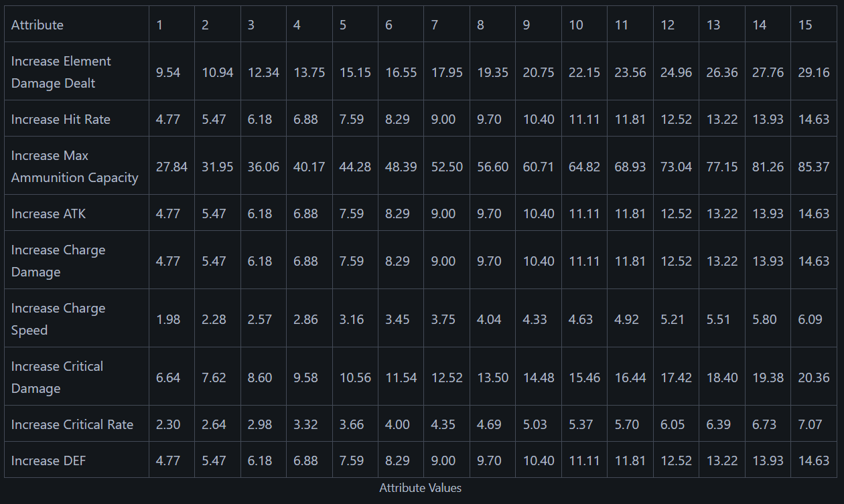Select value 73.04 in Max Ammunition row
The width and height of the screenshot is (844, 504).
click(x=677, y=167)
